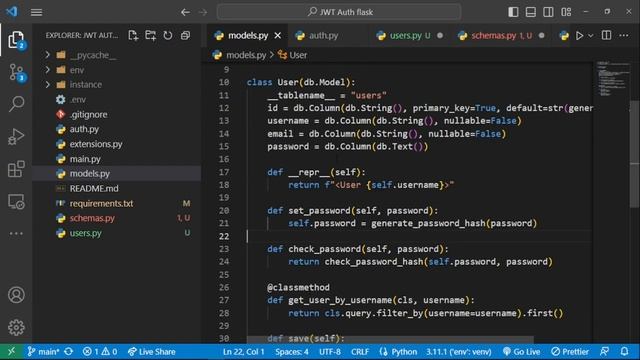
Task: Start a Live Share session
Action: coord(151,351)
